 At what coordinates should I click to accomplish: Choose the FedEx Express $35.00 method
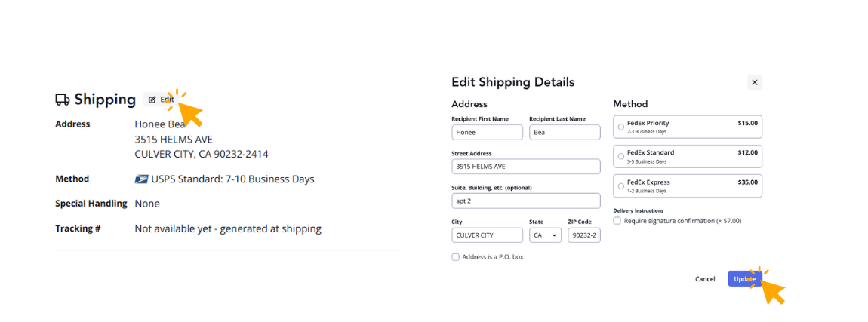click(x=621, y=186)
